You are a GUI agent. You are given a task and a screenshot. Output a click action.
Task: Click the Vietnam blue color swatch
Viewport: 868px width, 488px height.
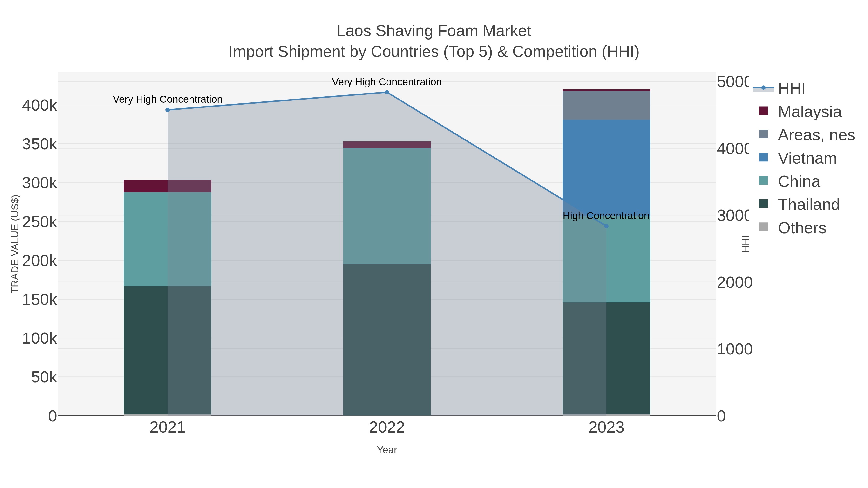[764, 157]
